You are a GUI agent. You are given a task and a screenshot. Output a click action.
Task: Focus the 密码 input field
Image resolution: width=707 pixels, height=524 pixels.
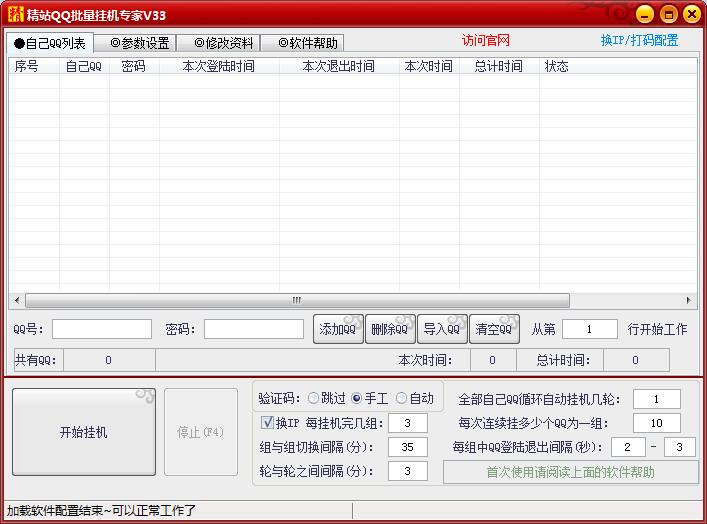(x=254, y=329)
